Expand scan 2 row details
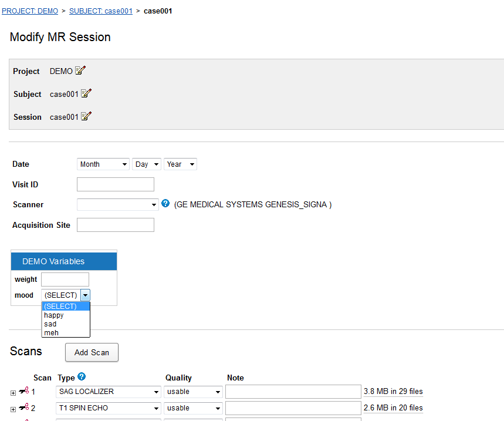Image resolution: width=504 pixels, height=421 pixels. (13, 409)
